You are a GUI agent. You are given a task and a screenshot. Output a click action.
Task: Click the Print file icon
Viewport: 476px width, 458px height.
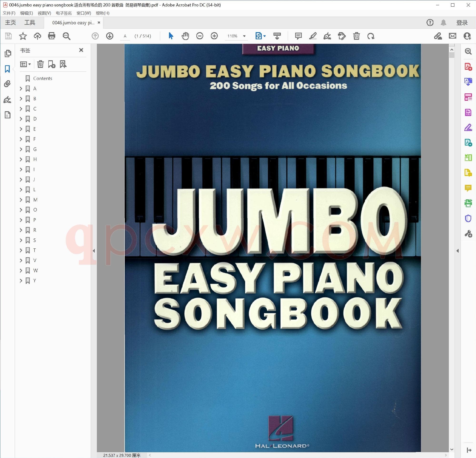pyautogui.click(x=51, y=36)
